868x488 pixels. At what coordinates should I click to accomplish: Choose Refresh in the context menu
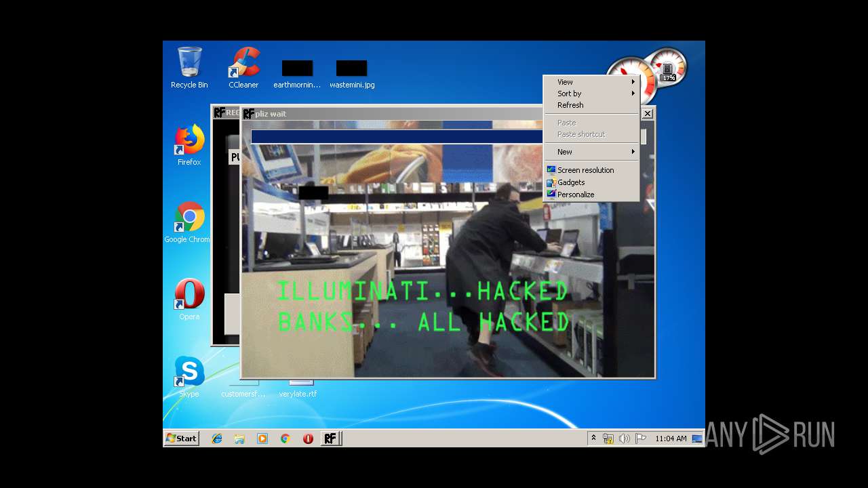(x=591, y=105)
